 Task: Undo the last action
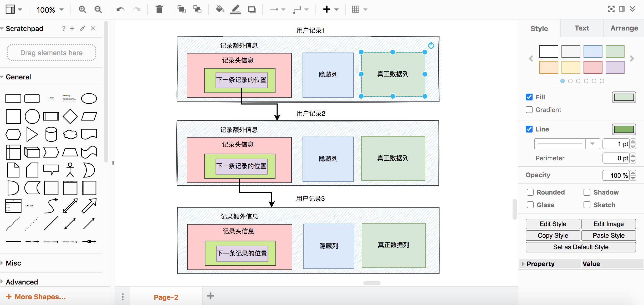coord(120,9)
